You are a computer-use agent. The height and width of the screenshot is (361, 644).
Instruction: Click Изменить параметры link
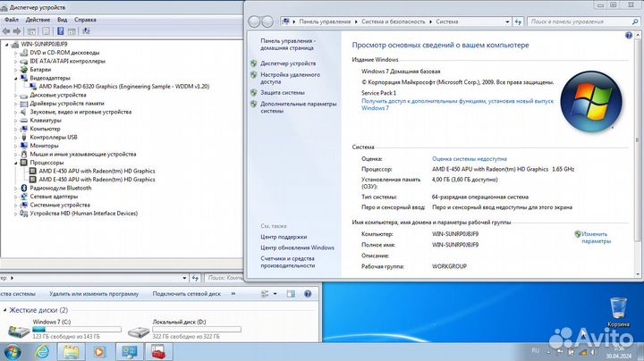596,238
